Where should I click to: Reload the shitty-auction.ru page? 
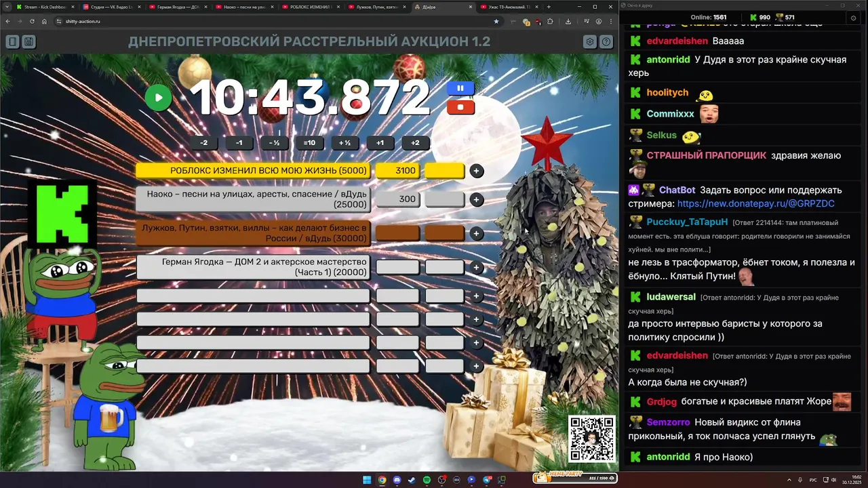[32, 21]
